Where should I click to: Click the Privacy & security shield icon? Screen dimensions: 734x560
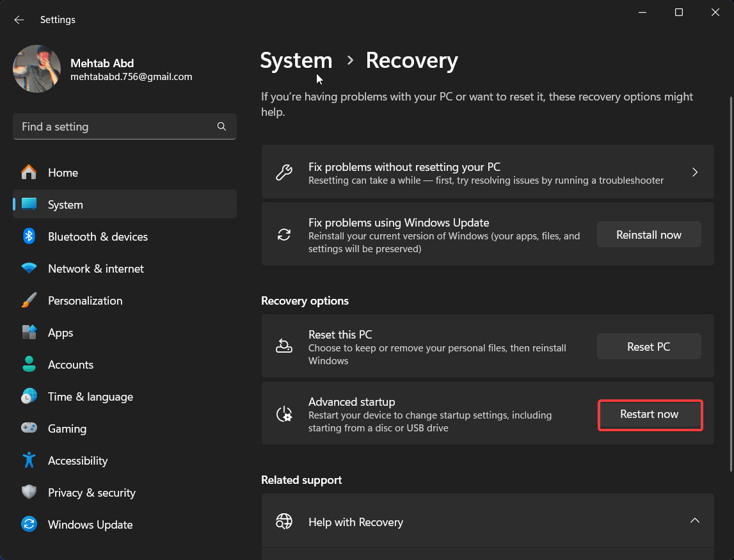[x=29, y=492]
